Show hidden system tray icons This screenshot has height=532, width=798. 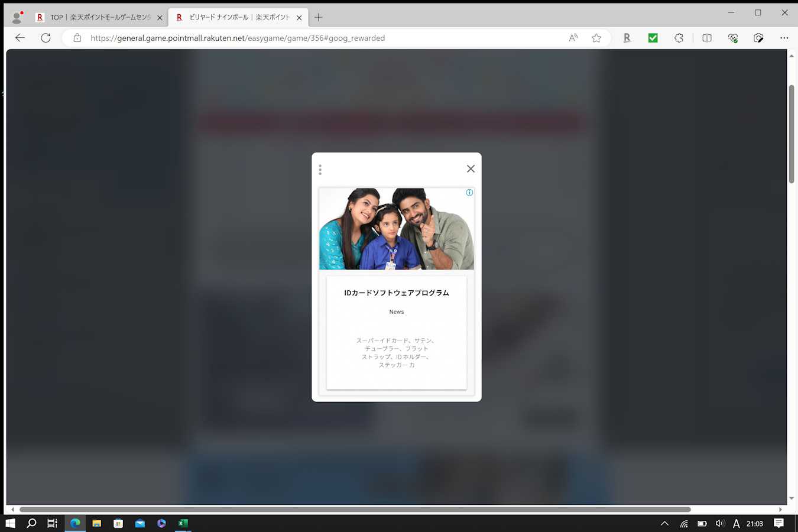(x=664, y=523)
